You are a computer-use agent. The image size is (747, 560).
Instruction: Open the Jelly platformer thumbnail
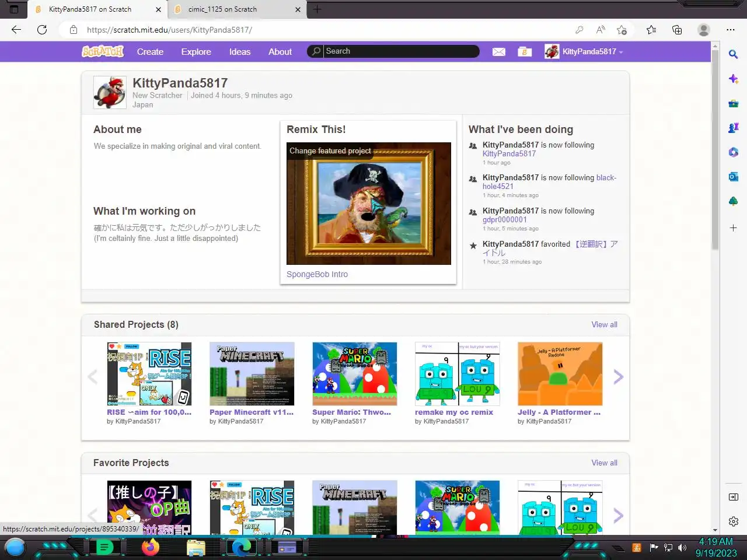pyautogui.click(x=560, y=374)
